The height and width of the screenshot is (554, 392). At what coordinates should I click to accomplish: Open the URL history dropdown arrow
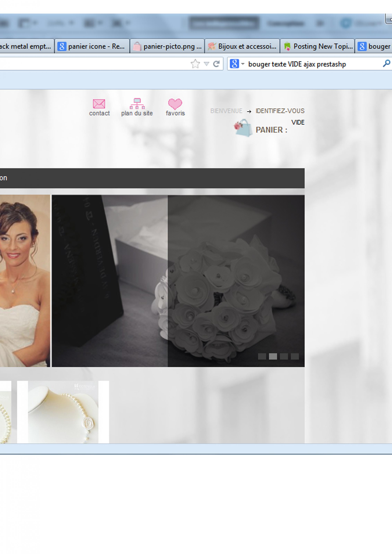coord(206,64)
